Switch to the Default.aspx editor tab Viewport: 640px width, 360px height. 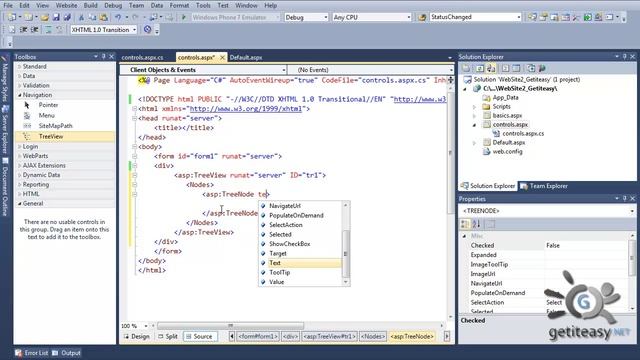tap(246, 58)
